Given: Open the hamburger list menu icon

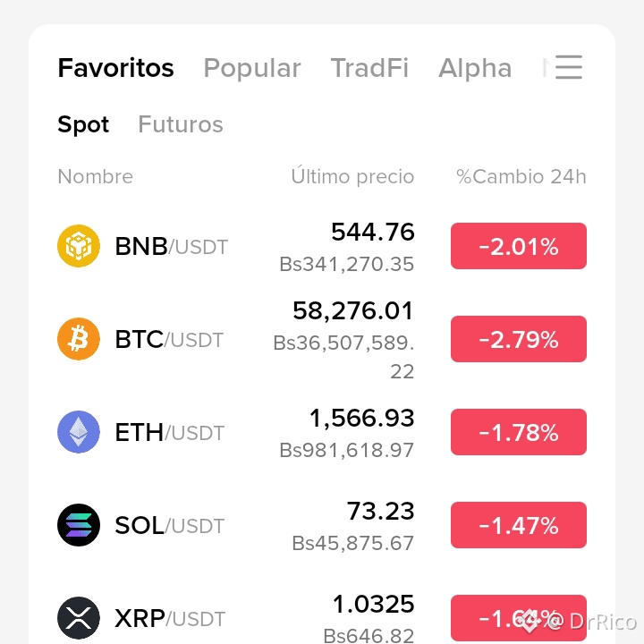Looking at the screenshot, I should (569, 67).
